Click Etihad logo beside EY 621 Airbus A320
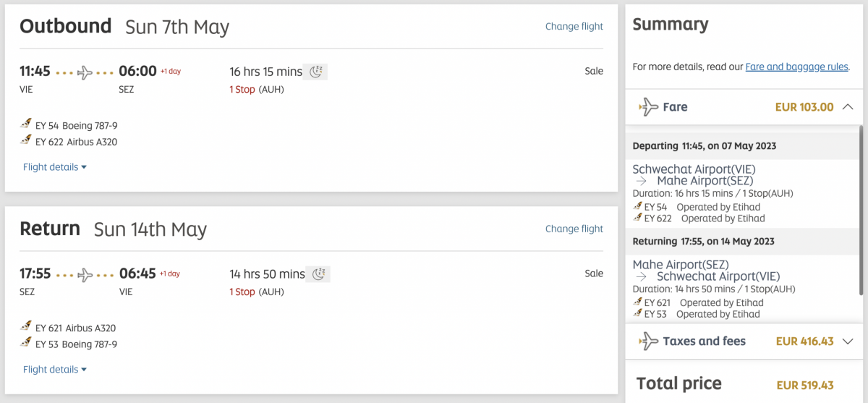 (x=27, y=327)
